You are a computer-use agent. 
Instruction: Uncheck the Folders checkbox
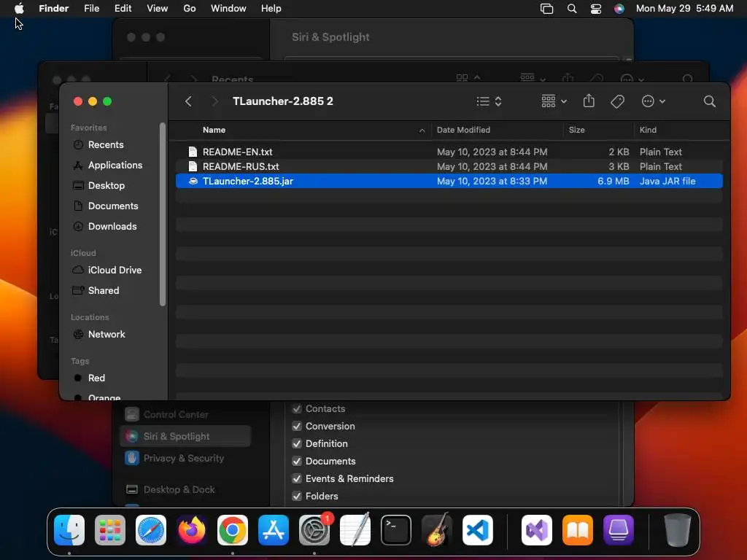(297, 496)
